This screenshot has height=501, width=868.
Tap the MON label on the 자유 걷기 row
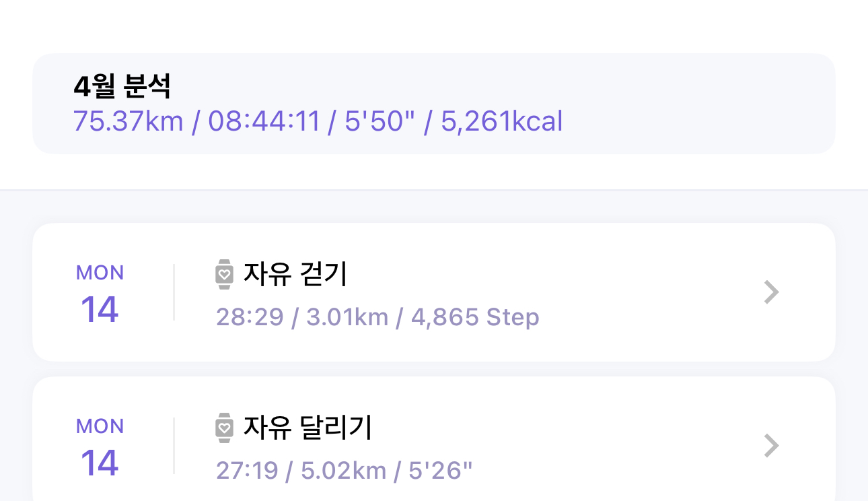pyautogui.click(x=100, y=273)
